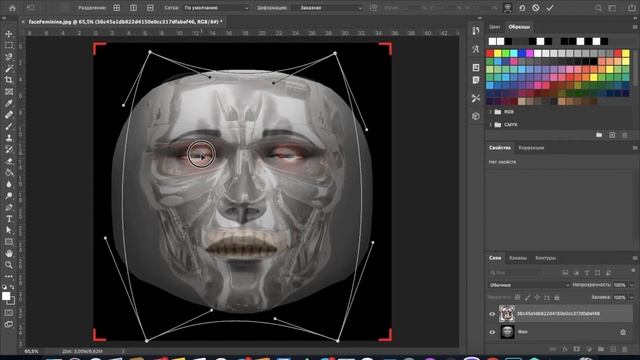Viewport: 640px width, 360px height.
Task: Select the Brush tool
Action: pos(9,126)
